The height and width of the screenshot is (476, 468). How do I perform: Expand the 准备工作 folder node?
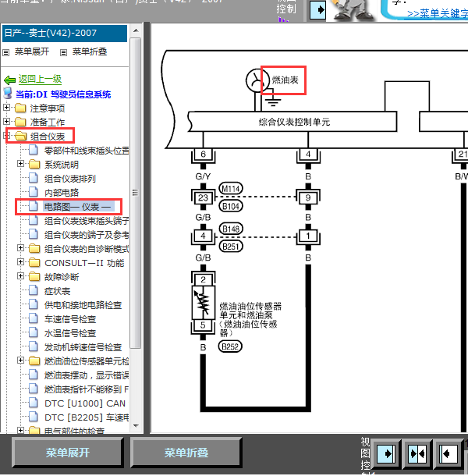(x=7, y=123)
